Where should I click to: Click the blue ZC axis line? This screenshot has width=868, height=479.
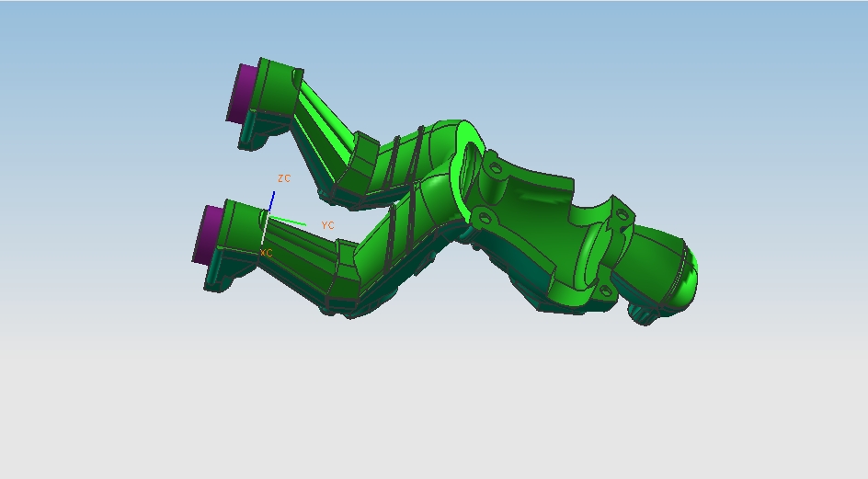(271, 201)
